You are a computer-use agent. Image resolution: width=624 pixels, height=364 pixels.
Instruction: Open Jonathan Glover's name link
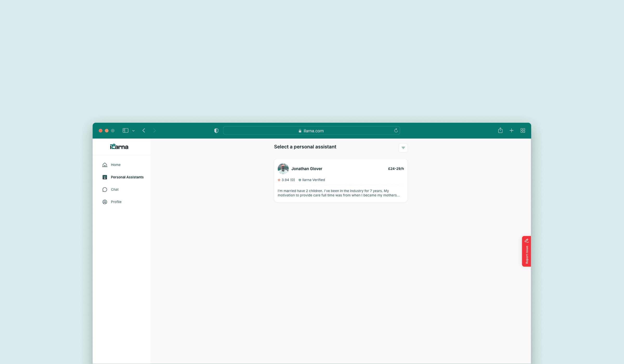click(307, 169)
